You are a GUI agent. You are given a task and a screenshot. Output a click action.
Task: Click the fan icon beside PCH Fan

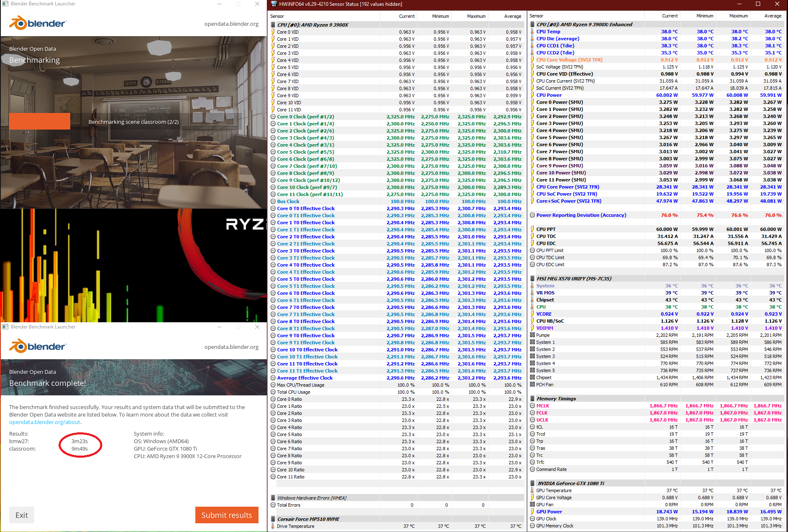pyautogui.click(x=532, y=385)
